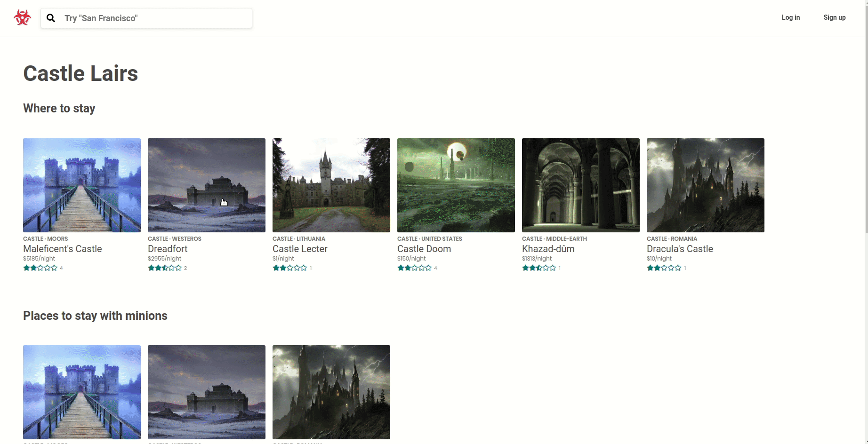
Task: Click the 'Where to stay' heading
Action: coord(59,109)
